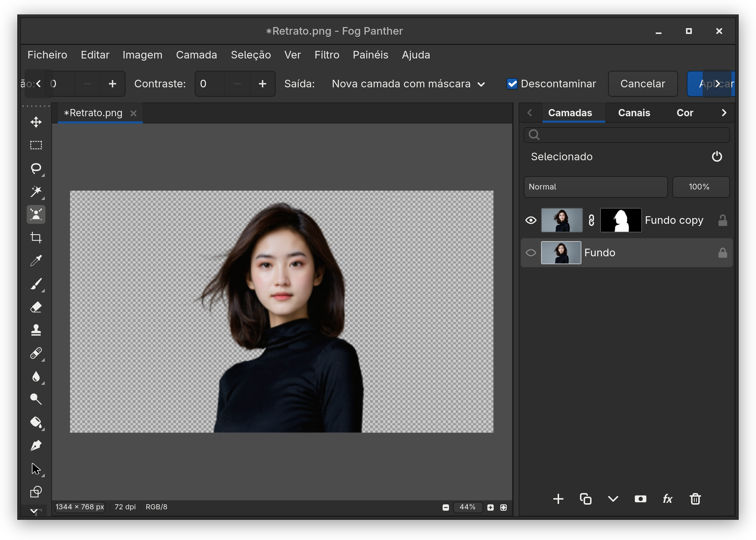756x540 pixels.
Task: Duplicate layer using copy icon
Action: pyautogui.click(x=586, y=499)
